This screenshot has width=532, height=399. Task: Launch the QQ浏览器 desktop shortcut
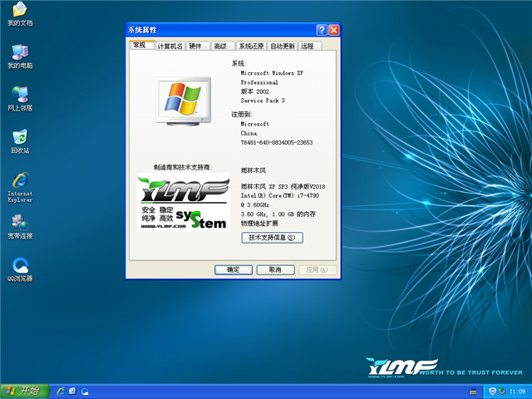19,268
